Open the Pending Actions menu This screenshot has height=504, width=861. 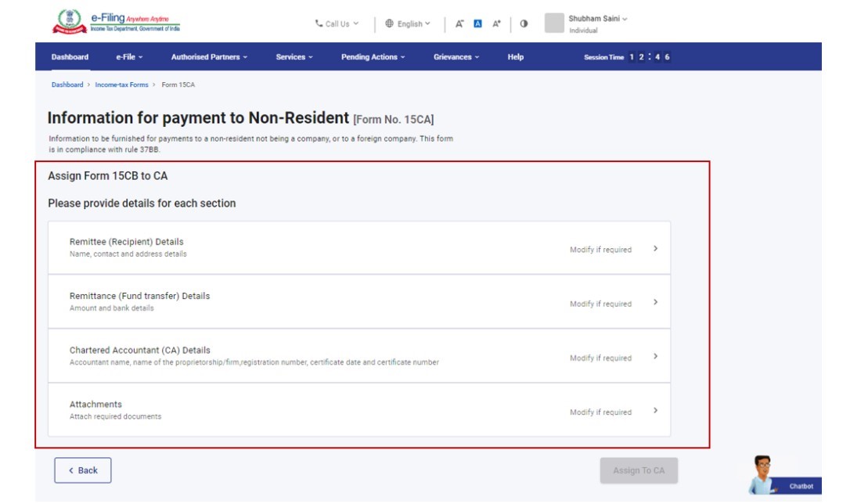tap(373, 57)
